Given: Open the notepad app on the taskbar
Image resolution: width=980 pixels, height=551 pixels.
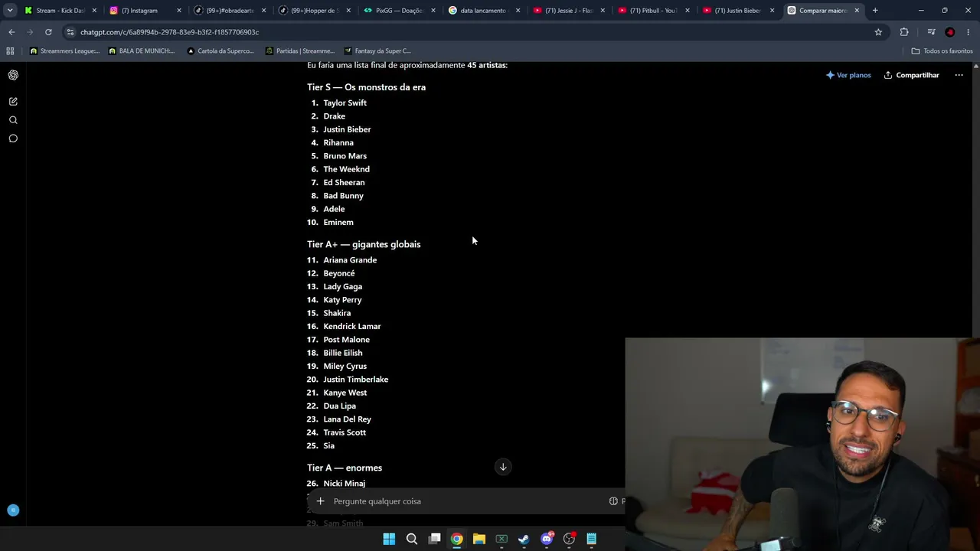Looking at the screenshot, I should [591, 539].
